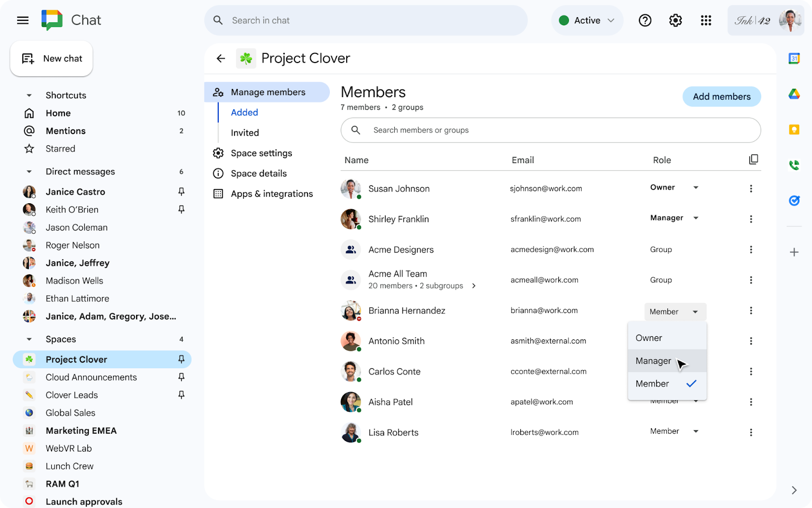Image resolution: width=812 pixels, height=508 pixels.
Task: Start a conversation with New chat button
Action: pos(52,58)
